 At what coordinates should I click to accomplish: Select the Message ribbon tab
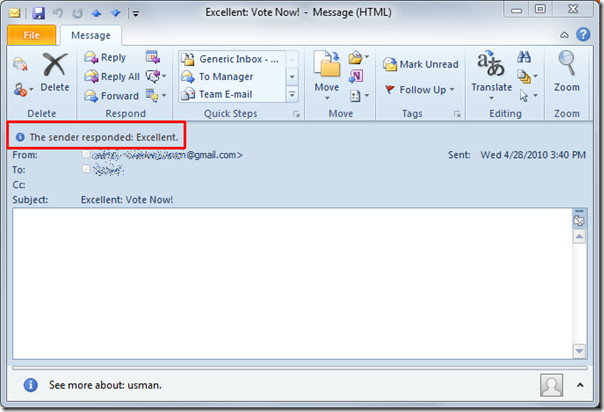91,35
